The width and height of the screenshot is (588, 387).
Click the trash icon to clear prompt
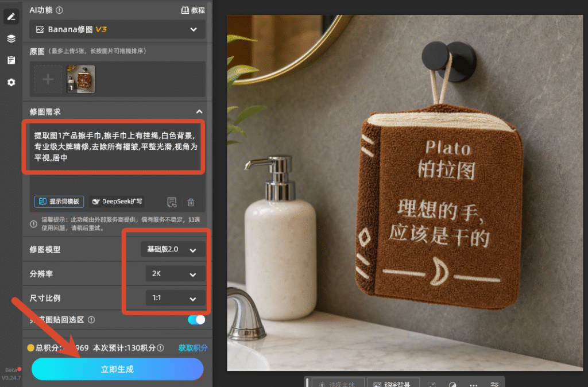[191, 202]
